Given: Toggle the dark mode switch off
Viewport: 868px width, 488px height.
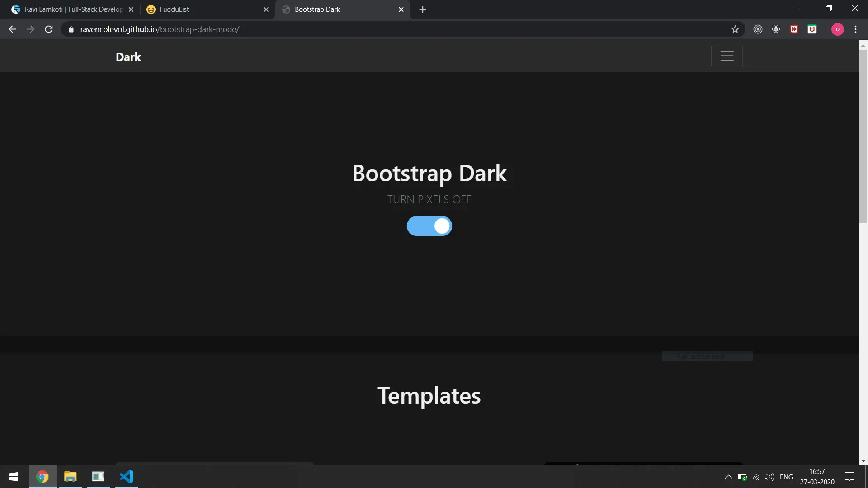Looking at the screenshot, I should [x=429, y=225].
